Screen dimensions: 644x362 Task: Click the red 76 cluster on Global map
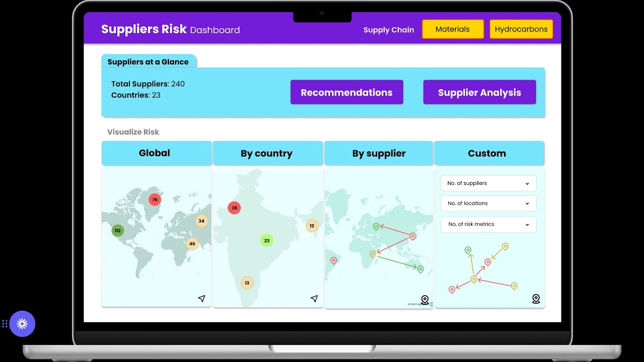click(x=154, y=200)
